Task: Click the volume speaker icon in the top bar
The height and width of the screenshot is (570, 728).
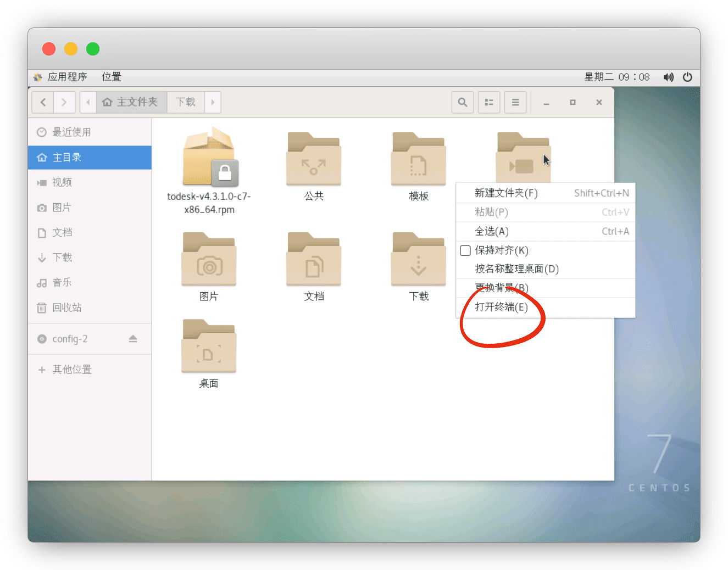Action: point(668,77)
